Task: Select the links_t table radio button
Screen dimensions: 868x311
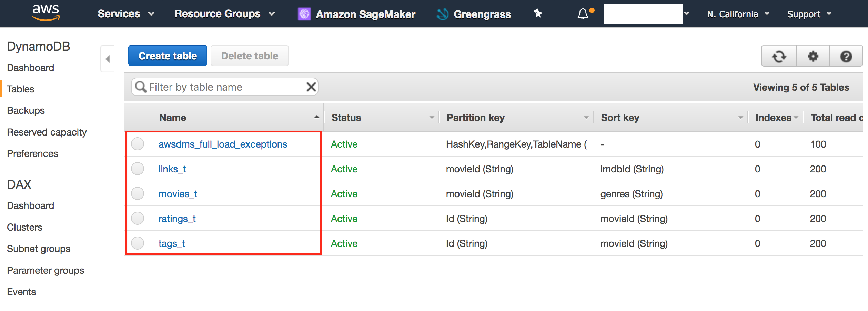Action: point(138,169)
